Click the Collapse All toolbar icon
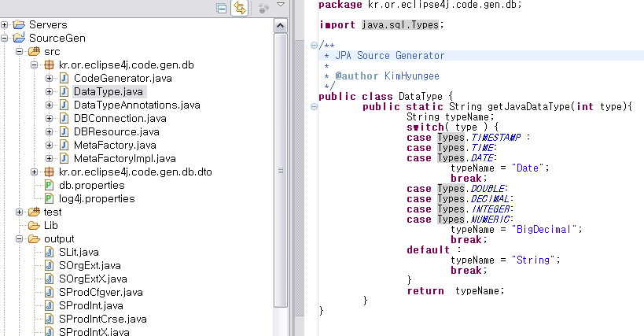This screenshot has height=336, width=644. tap(222, 8)
